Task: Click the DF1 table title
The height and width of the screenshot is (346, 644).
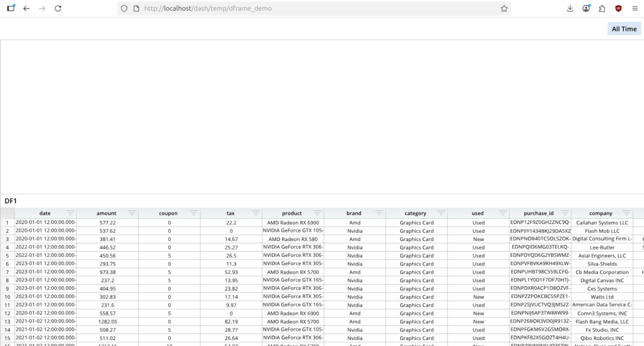Action: [x=11, y=201]
